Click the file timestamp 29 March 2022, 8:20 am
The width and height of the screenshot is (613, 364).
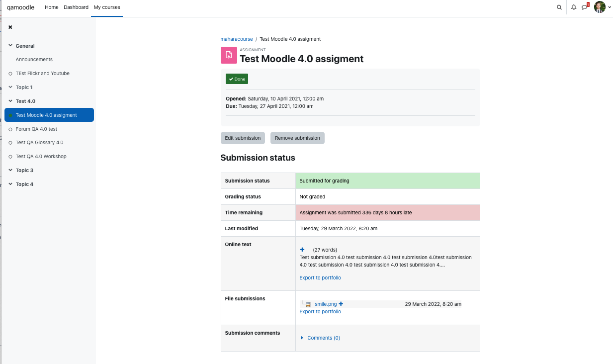pyautogui.click(x=433, y=304)
